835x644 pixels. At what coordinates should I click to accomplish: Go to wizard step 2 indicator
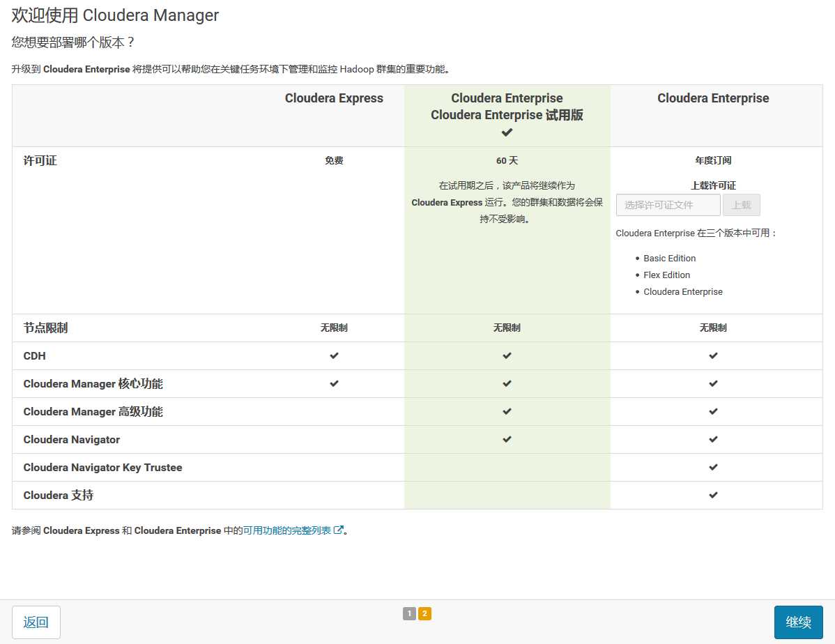coord(424,613)
